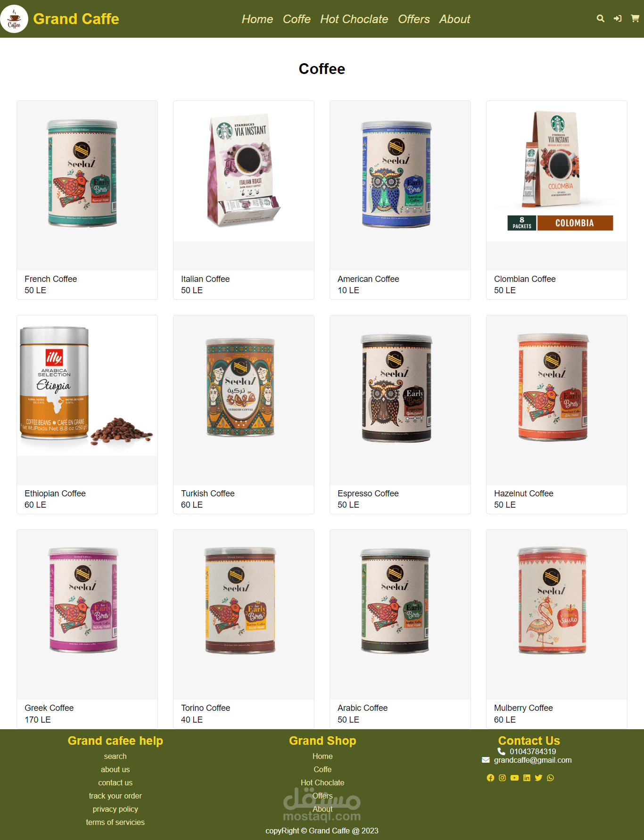Click the Grand Caffe coffee cup logo

click(14, 19)
